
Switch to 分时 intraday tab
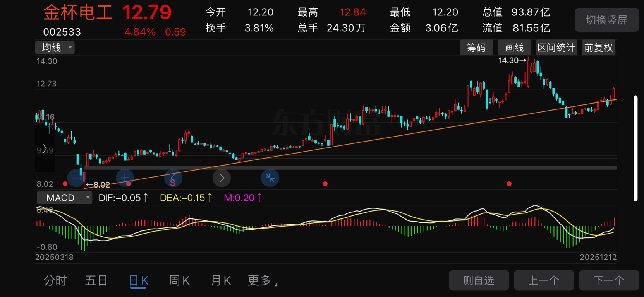(55, 280)
